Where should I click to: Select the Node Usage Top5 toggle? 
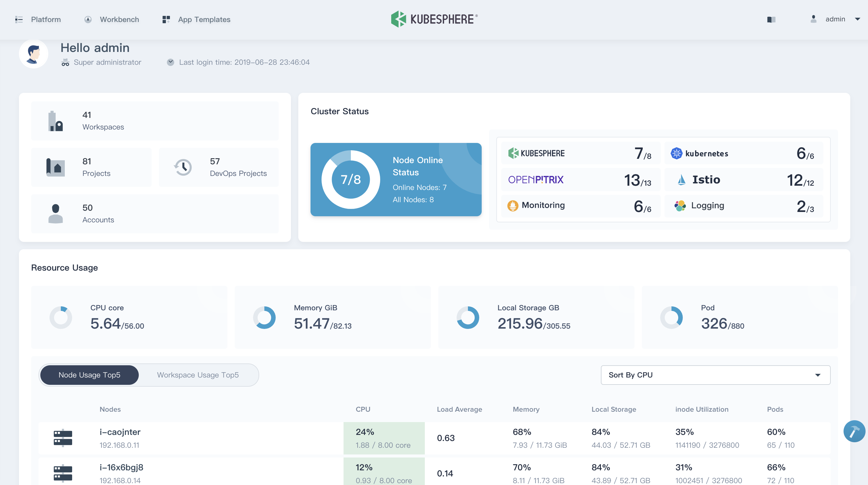(89, 375)
